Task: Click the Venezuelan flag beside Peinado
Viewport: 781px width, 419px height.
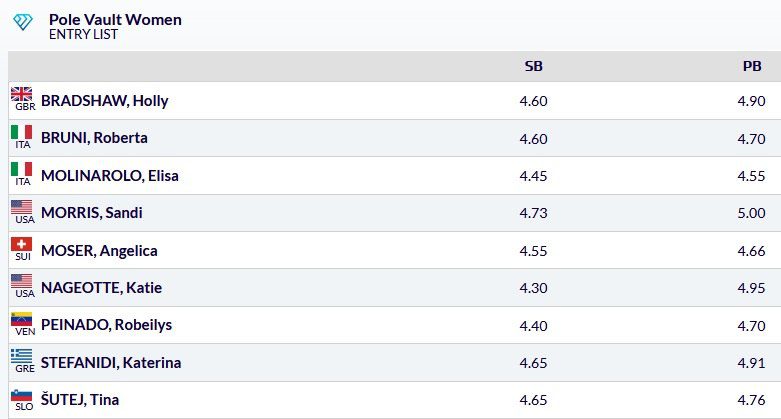Action: tap(21, 319)
